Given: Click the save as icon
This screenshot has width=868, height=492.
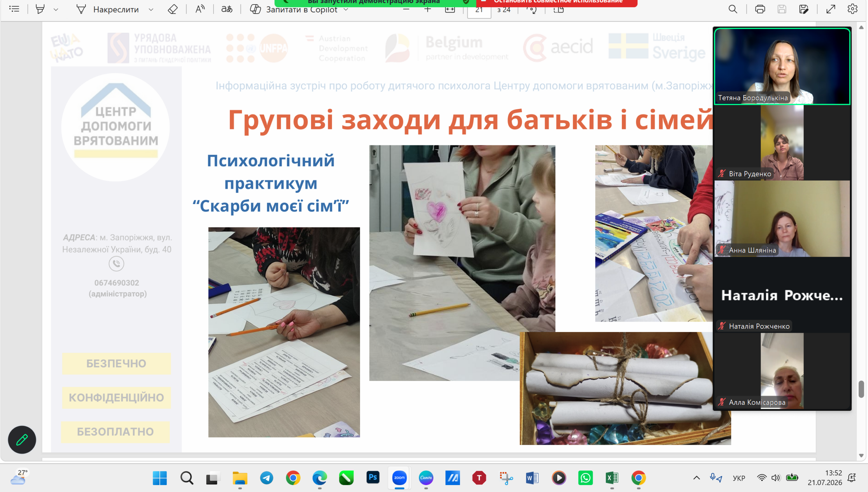Looking at the screenshot, I should point(803,9).
